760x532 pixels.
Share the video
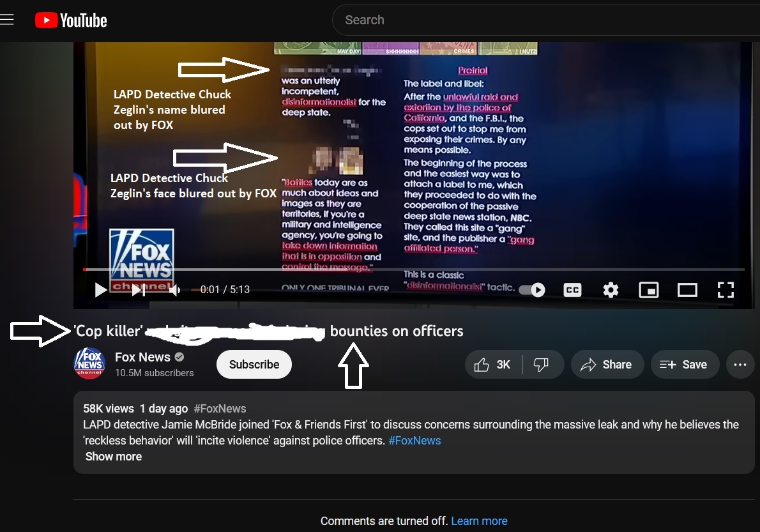606,365
